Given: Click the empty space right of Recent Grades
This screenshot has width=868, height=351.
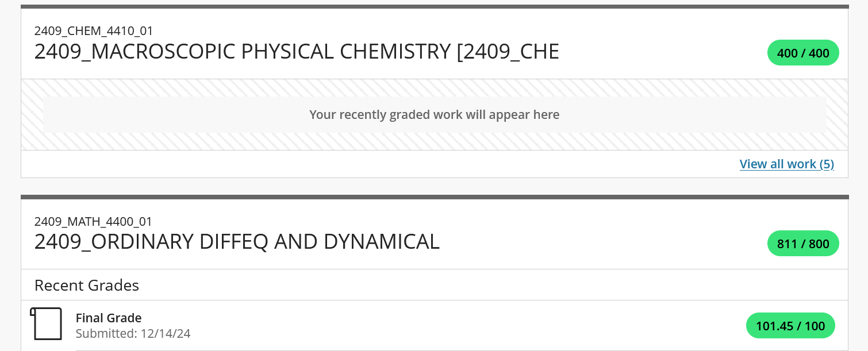Looking at the screenshot, I should click(460, 285).
